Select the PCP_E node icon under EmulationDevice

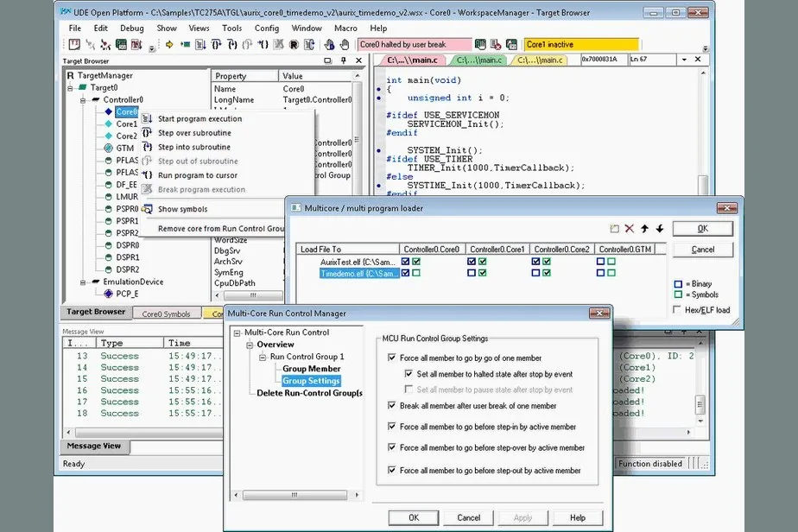tap(109, 294)
